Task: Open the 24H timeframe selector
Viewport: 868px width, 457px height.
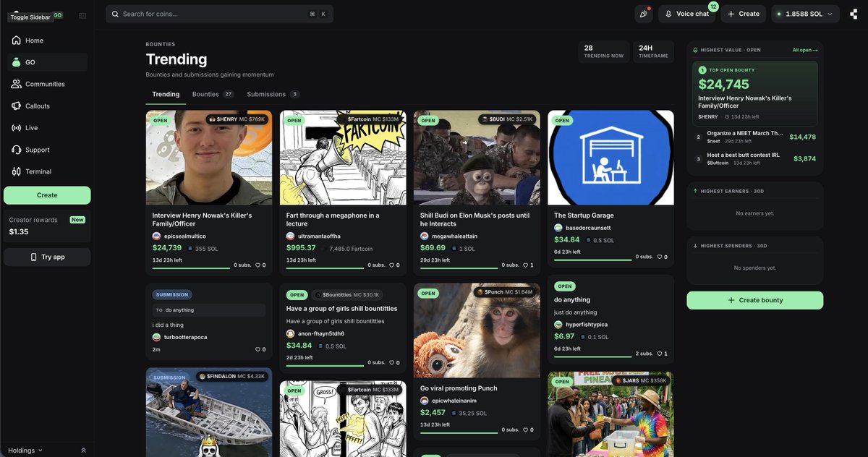Action: 653,51
